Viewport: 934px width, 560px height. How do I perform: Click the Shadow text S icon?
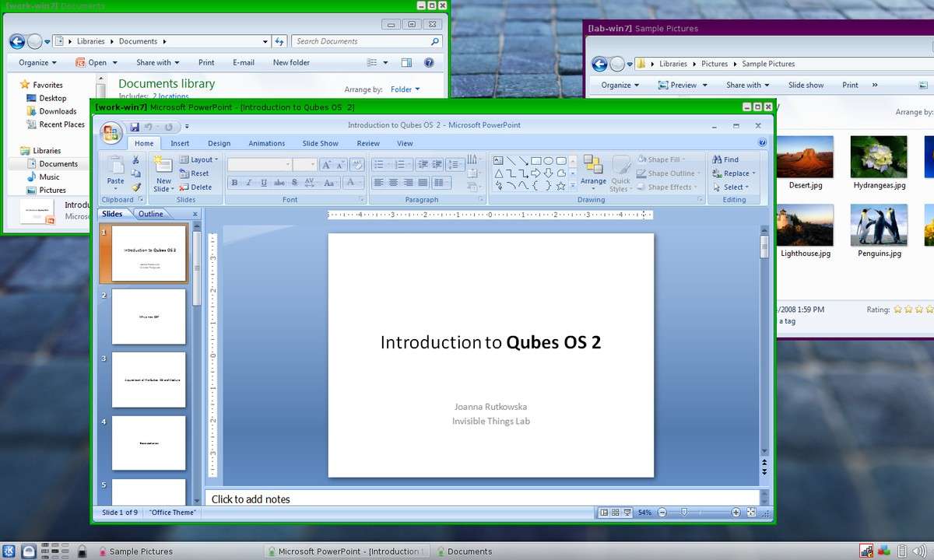coord(294,183)
